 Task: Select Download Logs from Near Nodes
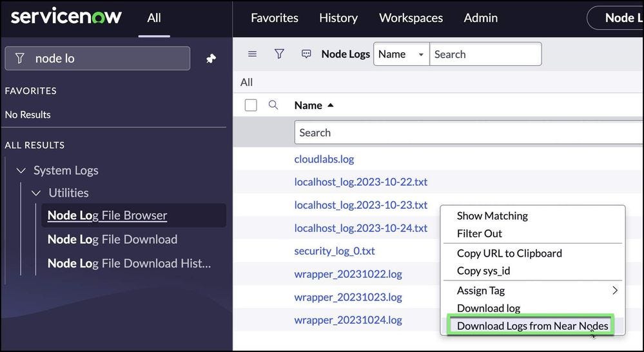532,326
